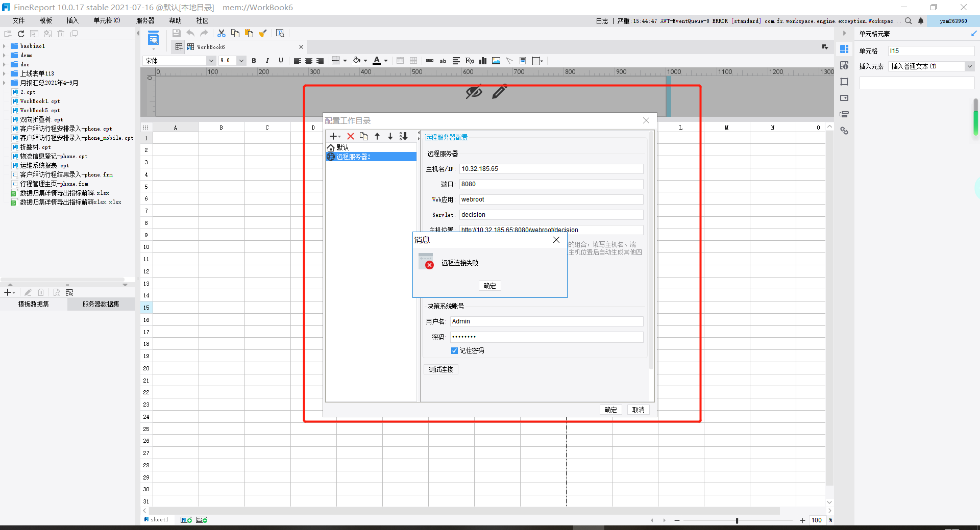Click 确定 in the 消息 dialog

coord(490,286)
